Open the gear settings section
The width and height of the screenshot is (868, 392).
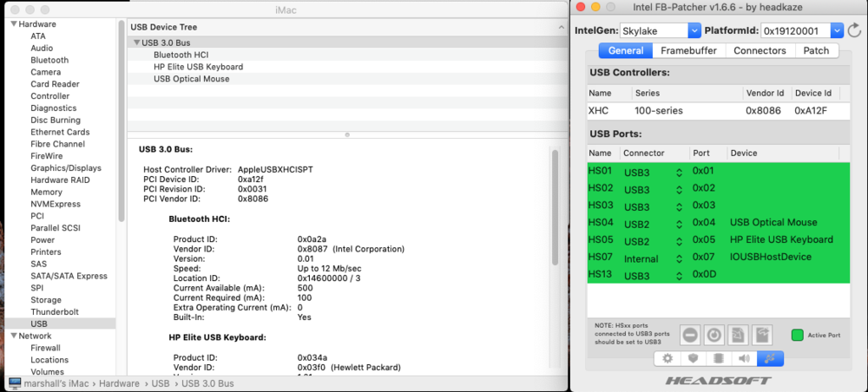click(667, 358)
